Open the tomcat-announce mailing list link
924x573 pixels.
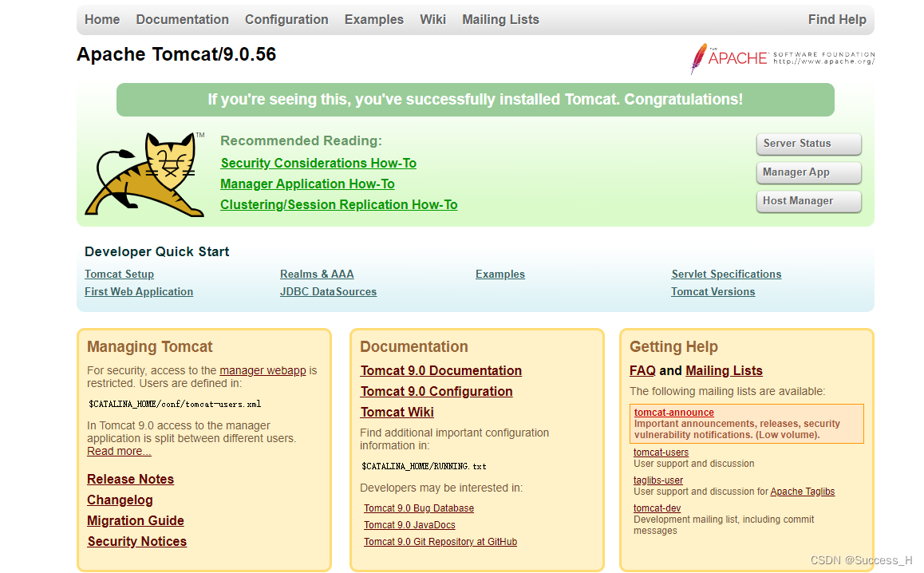tap(674, 413)
